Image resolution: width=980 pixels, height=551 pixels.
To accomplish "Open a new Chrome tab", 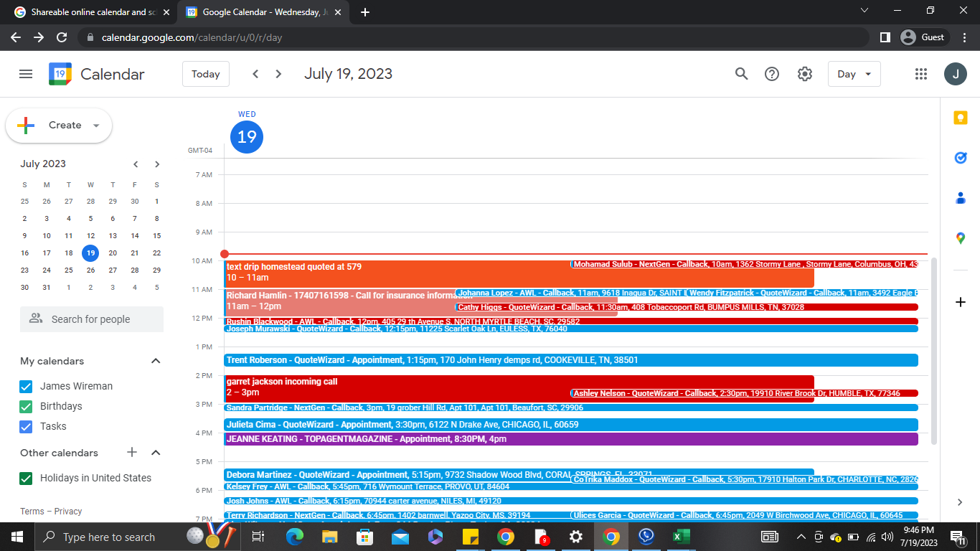I will [x=365, y=12].
